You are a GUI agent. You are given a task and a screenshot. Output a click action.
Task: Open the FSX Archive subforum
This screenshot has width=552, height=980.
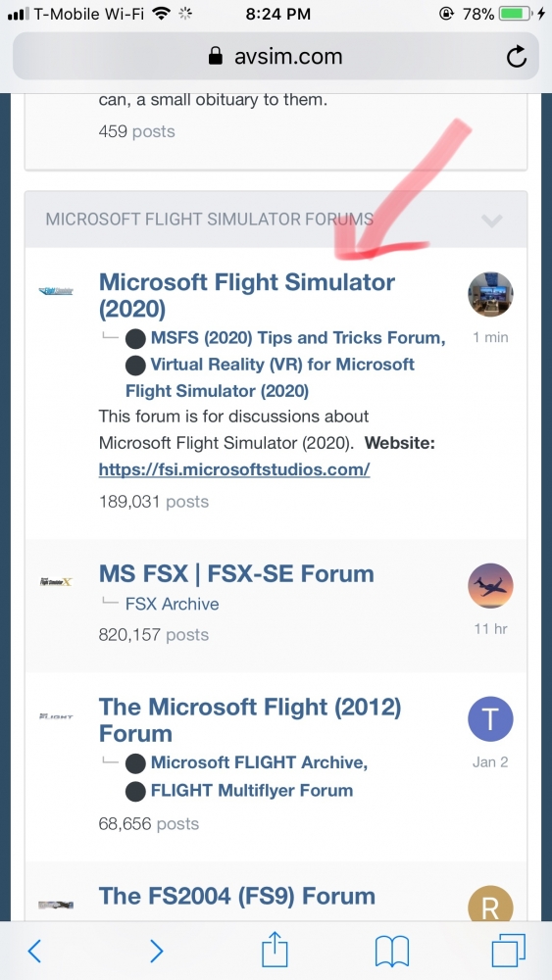tap(172, 605)
